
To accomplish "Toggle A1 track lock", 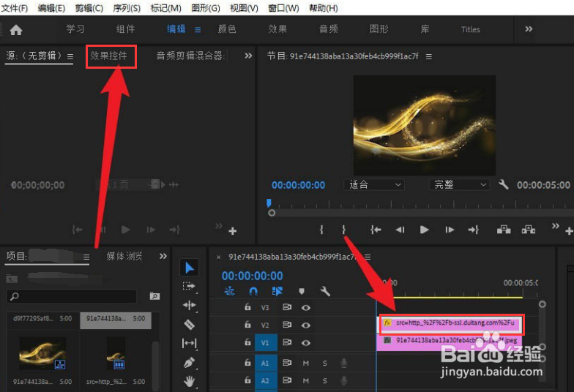I will coord(247,363).
